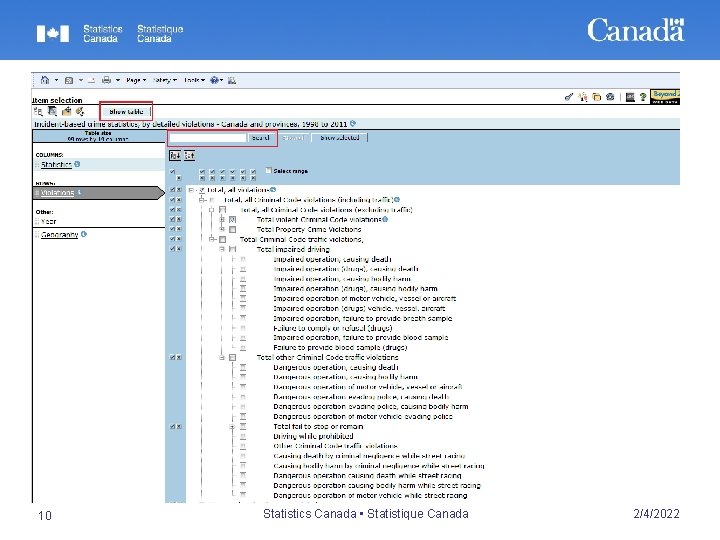Click the sort ascending icon
The width and height of the screenshot is (720, 540).
(190, 156)
